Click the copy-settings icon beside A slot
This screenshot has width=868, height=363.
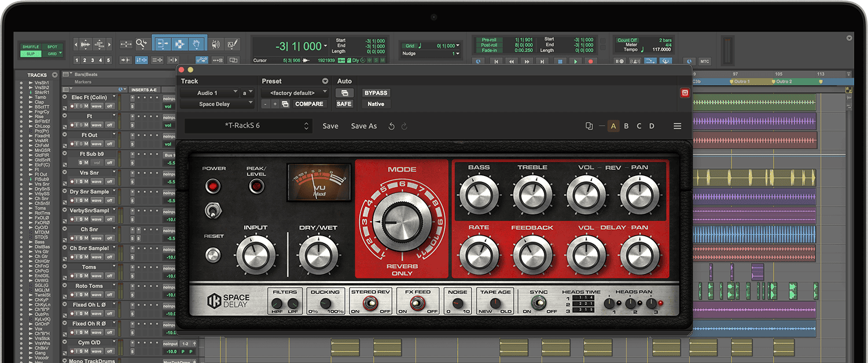589,126
